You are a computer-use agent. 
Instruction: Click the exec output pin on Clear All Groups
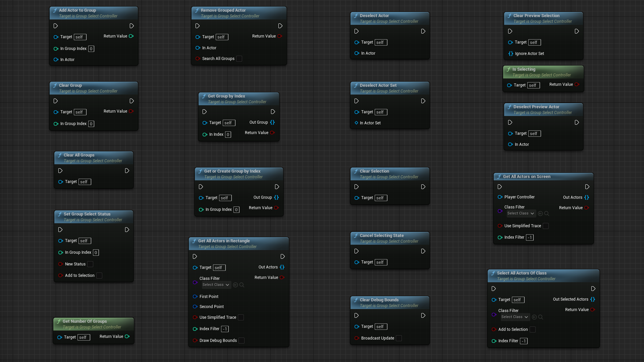pos(127,171)
